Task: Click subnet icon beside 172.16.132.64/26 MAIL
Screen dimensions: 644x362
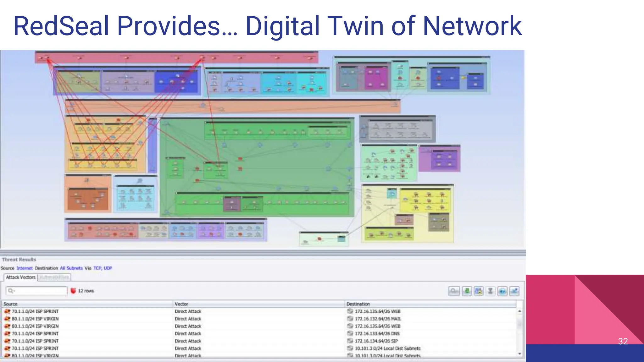Action: coord(350,319)
